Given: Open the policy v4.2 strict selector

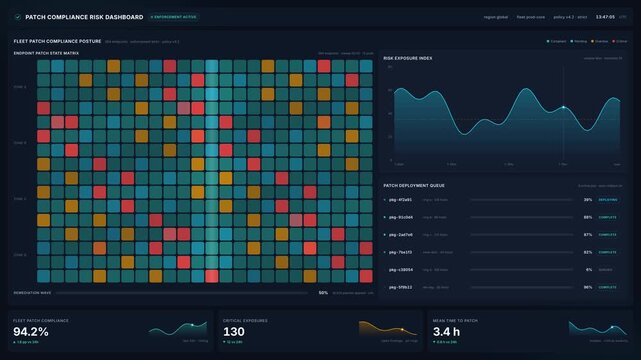Looking at the screenshot, I should (x=570, y=17).
